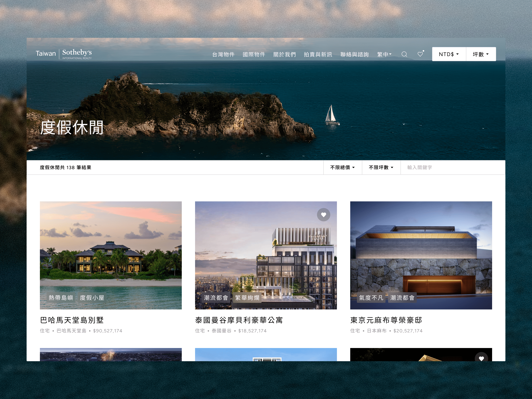The width and height of the screenshot is (532, 399).
Task: Open 拍賣與新訊 navigation link
Action: pyautogui.click(x=318, y=55)
